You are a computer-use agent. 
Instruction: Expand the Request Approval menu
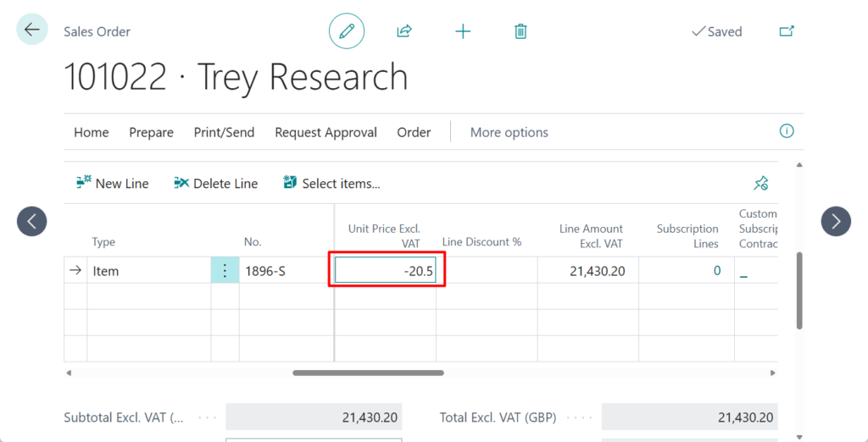point(325,132)
